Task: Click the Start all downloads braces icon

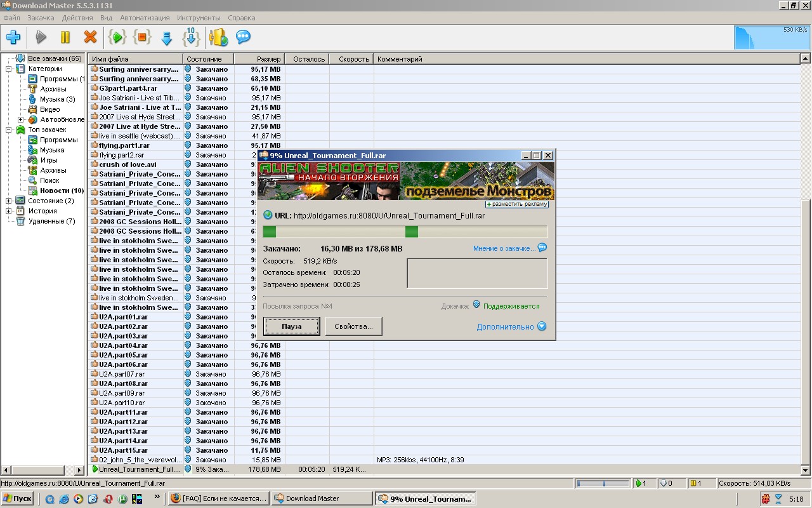Action: click(117, 37)
